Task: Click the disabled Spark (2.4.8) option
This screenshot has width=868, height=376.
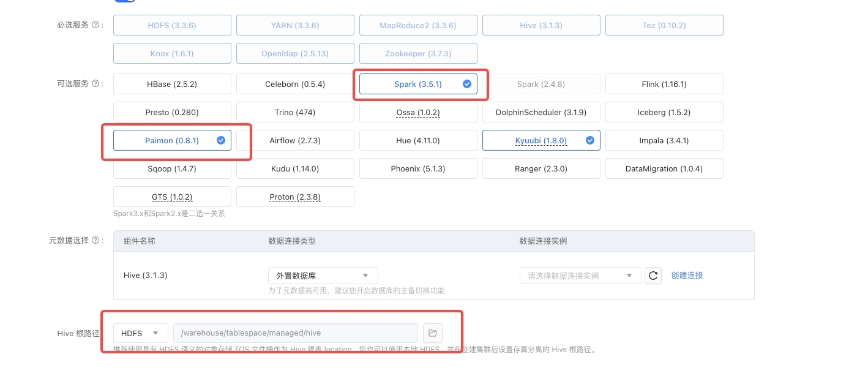Action: [x=541, y=84]
